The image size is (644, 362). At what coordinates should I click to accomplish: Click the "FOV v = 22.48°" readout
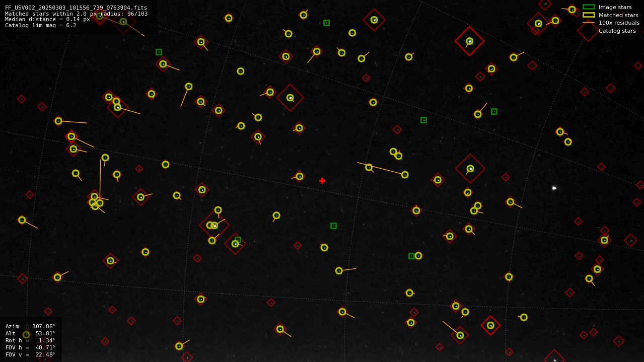30,354
